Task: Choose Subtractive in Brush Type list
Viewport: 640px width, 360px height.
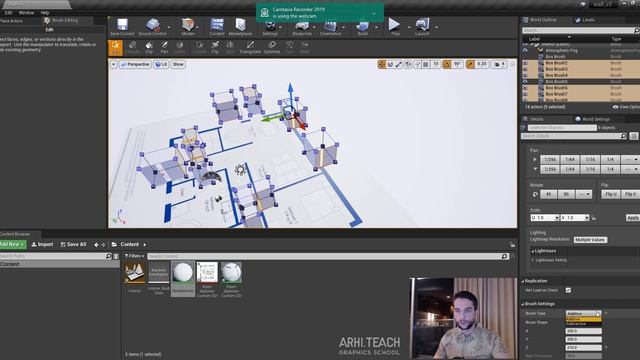Action: [583, 324]
